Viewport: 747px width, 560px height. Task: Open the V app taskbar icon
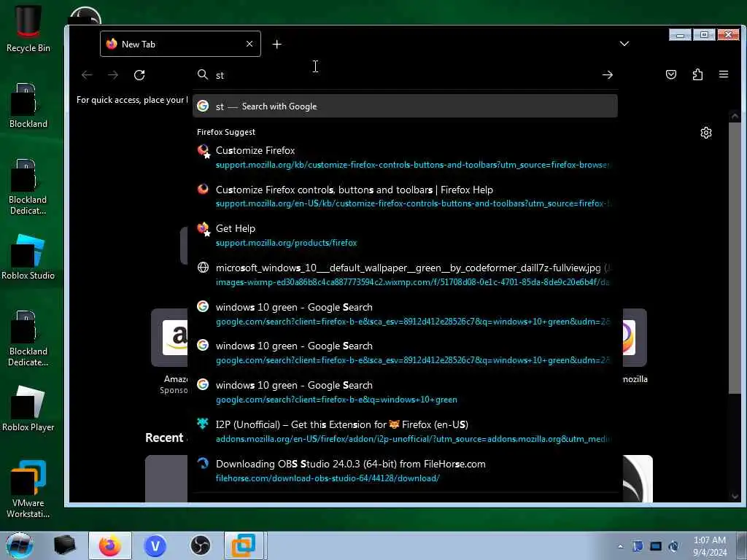[x=155, y=545]
